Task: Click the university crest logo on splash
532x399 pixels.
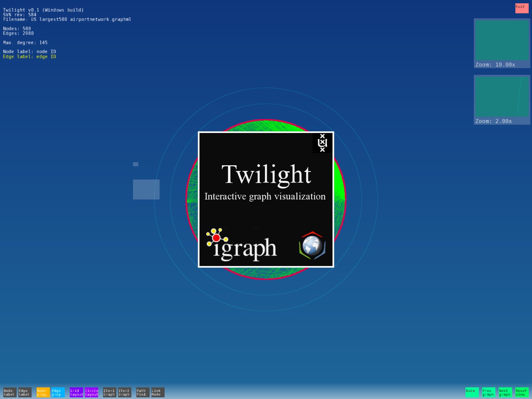Action: tap(322, 143)
